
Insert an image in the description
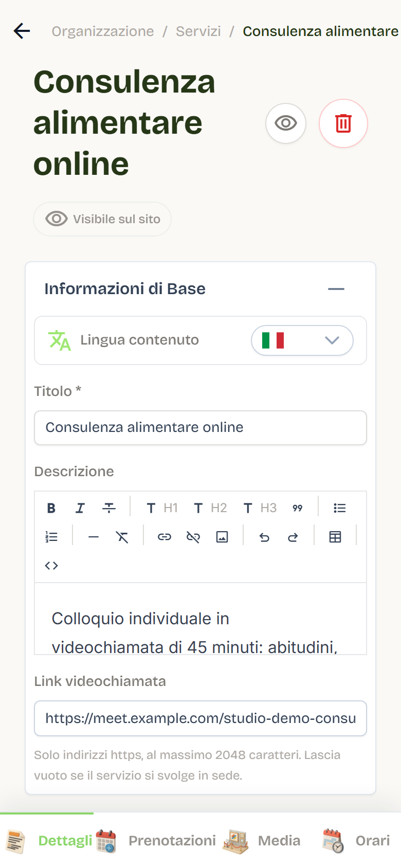[x=222, y=537]
